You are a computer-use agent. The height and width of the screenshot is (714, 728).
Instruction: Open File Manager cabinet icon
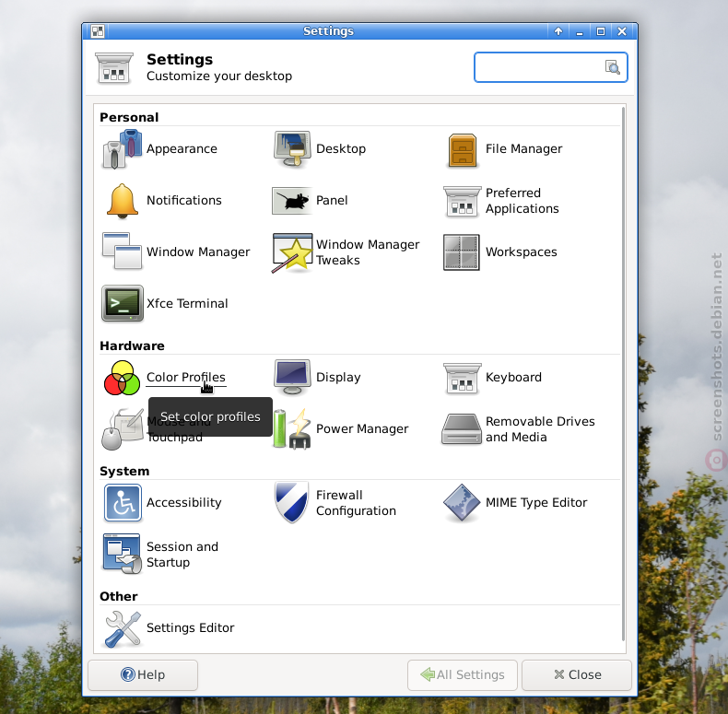pyautogui.click(x=462, y=150)
